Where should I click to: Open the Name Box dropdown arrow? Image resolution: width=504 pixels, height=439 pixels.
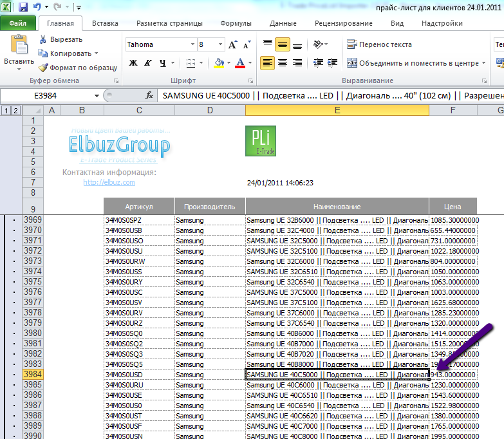[97, 96]
